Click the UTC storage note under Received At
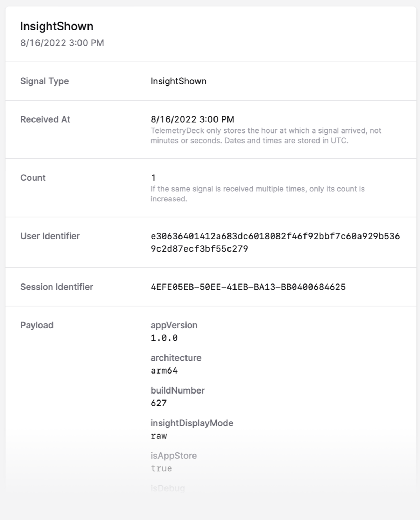The width and height of the screenshot is (420, 520). (266, 136)
